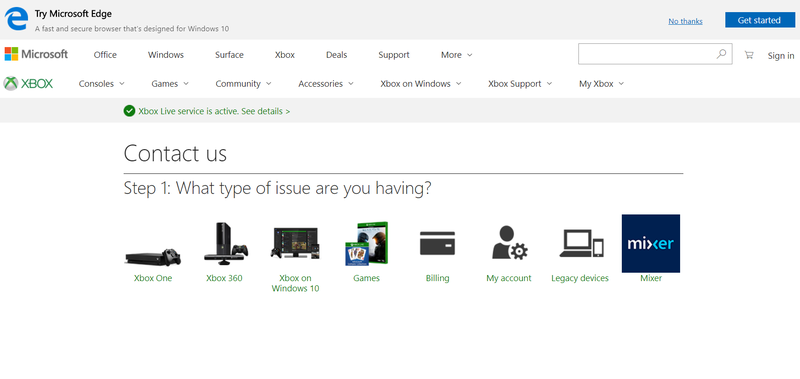Expand the More menu in Microsoft nav
This screenshot has height=379, width=800.
pyautogui.click(x=457, y=55)
